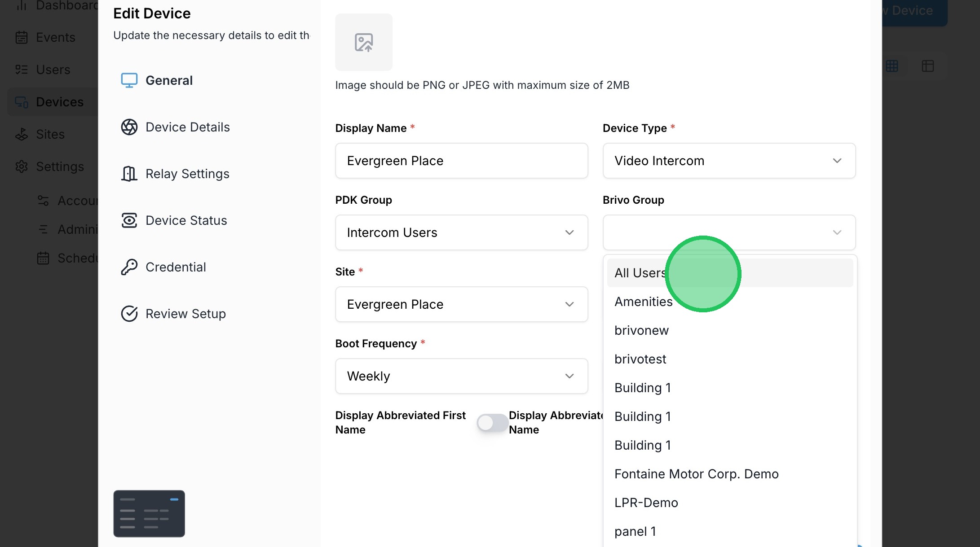Click the Relay Settings door icon
Viewport: 980px width, 547px height.
129,174
